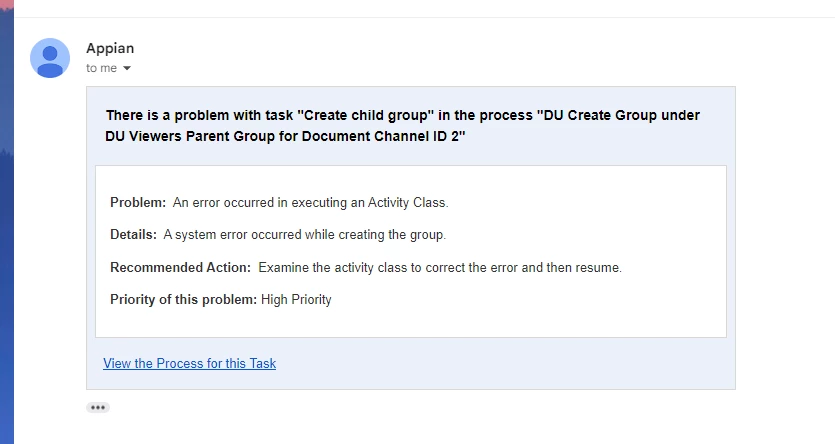Click the "Details:" bold label
Image resolution: width=835 pixels, height=444 pixels.
133,234
